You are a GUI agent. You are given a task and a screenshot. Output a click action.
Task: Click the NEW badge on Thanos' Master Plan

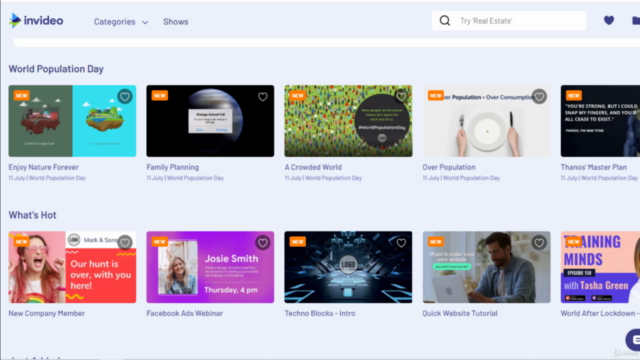click(573, 96)
